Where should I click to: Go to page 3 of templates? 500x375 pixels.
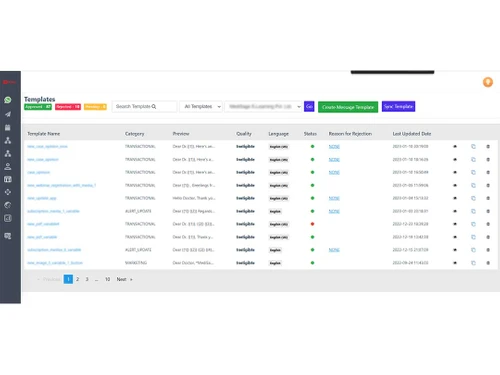[x=87, y=279]
